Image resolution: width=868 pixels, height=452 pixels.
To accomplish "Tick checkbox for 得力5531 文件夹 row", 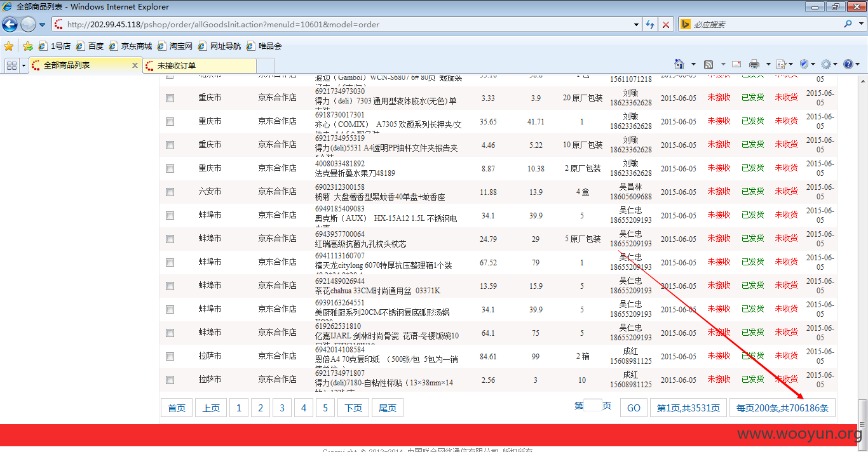I will click(x=170, y=145).
